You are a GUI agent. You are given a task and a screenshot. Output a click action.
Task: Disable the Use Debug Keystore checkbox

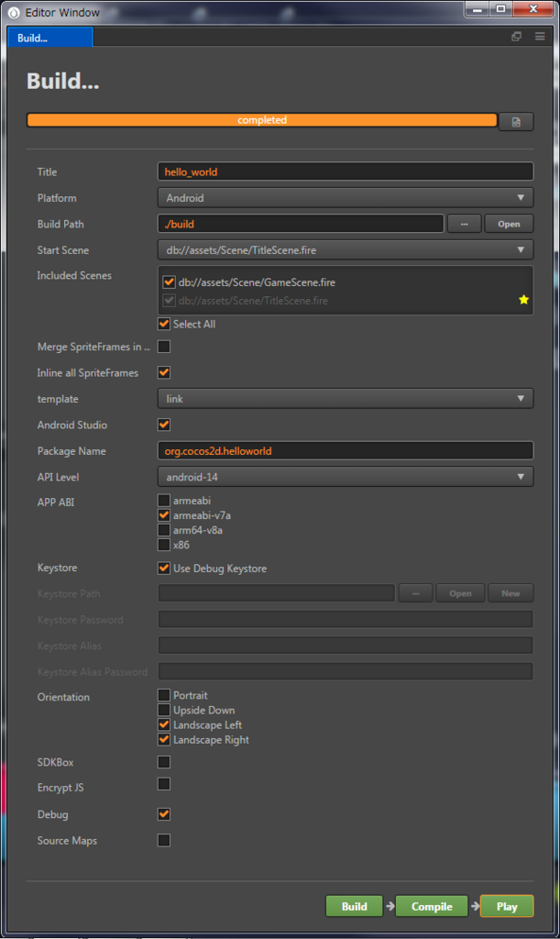(163, 567)
